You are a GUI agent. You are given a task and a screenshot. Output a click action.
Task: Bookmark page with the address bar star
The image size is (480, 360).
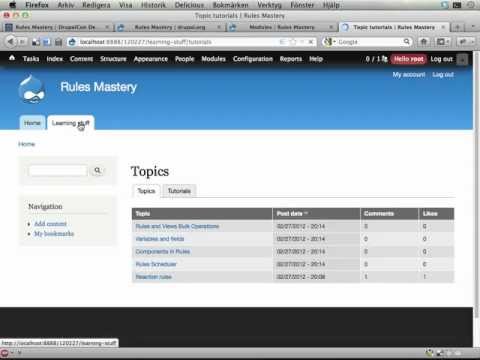293,42
